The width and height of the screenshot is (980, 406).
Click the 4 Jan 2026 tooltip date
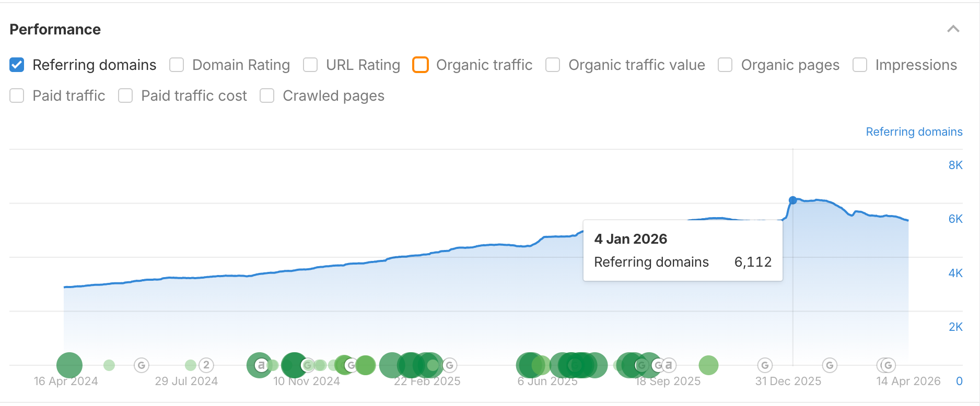click(631, 239)
